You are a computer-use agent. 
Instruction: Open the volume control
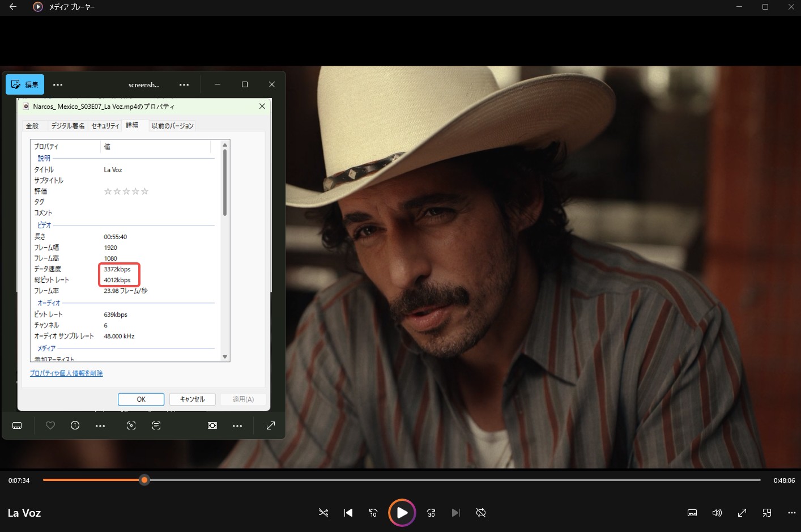[x=717, y=513]
